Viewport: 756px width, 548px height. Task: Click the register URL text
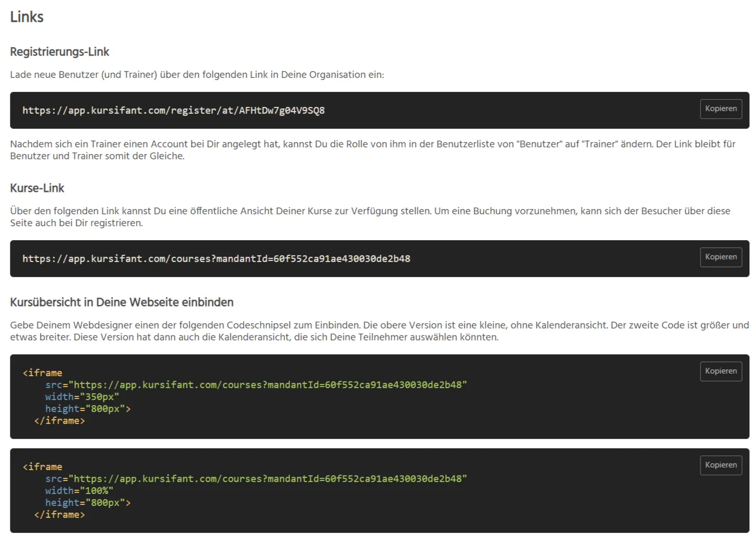pyautogui.click(x=173, y=111)
